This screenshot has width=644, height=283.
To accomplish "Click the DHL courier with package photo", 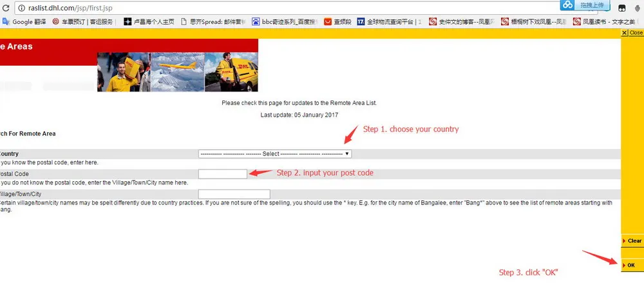I will coord(124,72).
